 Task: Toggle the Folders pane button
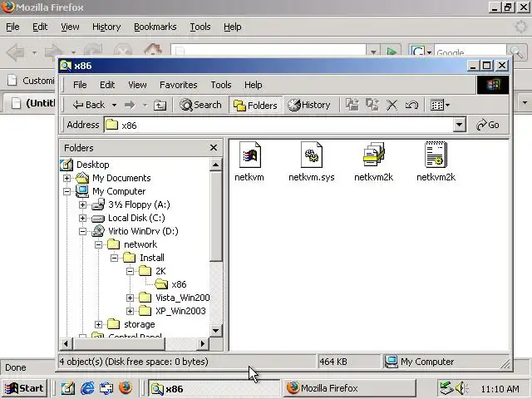[x=255, y=106]
